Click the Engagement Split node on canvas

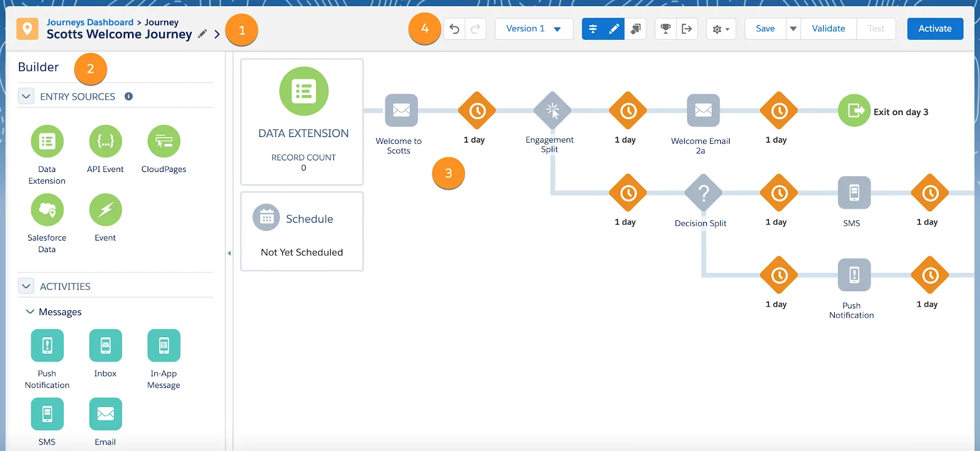[x=552, y=111]
